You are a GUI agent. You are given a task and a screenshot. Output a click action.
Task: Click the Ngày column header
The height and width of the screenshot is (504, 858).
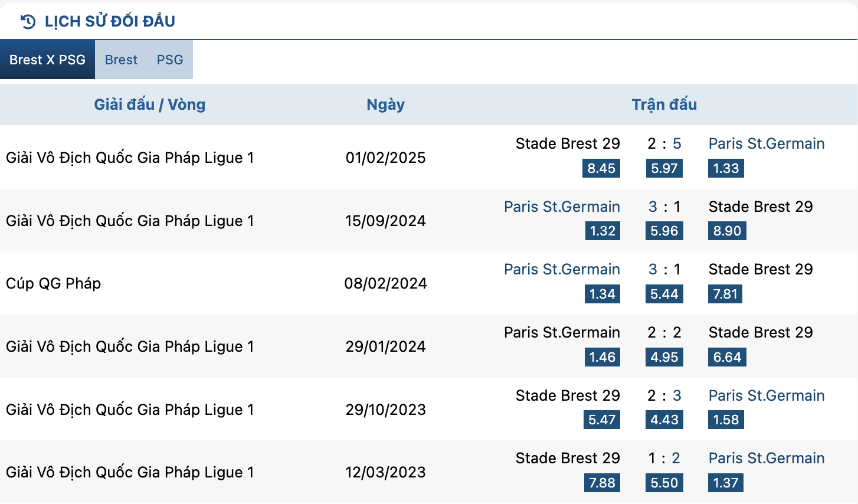point(385,104)
